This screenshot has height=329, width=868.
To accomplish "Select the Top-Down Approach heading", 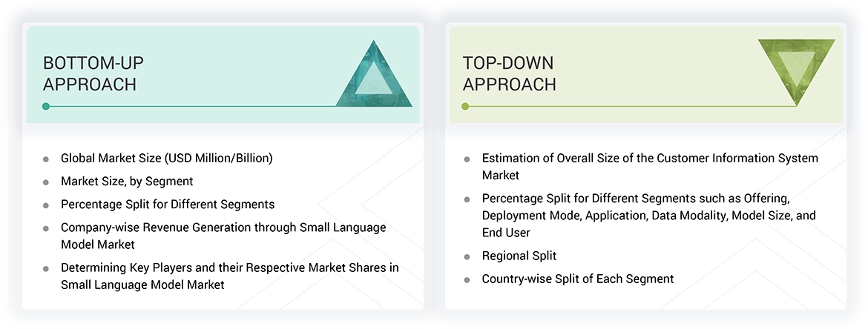I will [509, 73].
